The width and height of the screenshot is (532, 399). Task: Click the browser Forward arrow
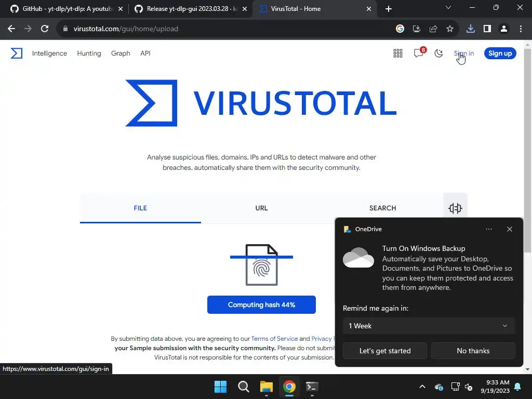(x=28, y=29)
